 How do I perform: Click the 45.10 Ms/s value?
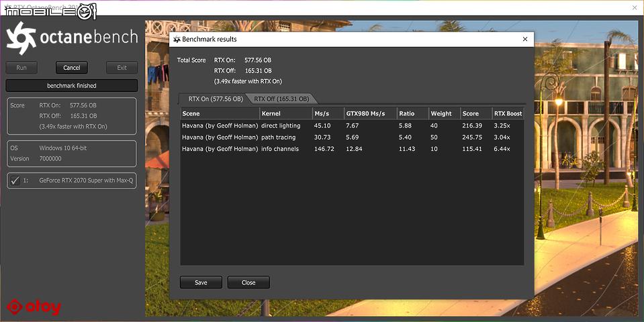(x=322, y=125)
